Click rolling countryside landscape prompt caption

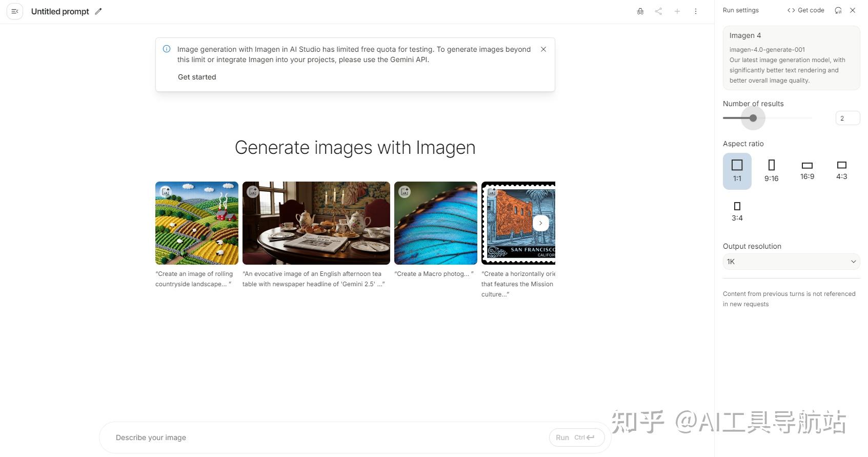click(194, 279)
